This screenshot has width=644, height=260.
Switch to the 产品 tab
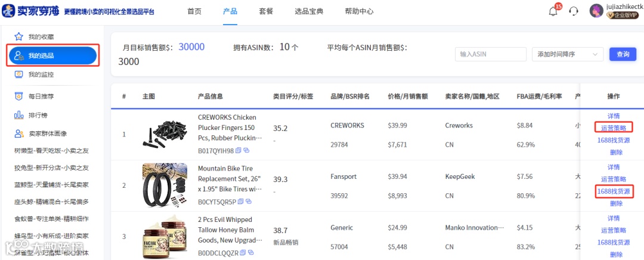click(x=230, y=11)
